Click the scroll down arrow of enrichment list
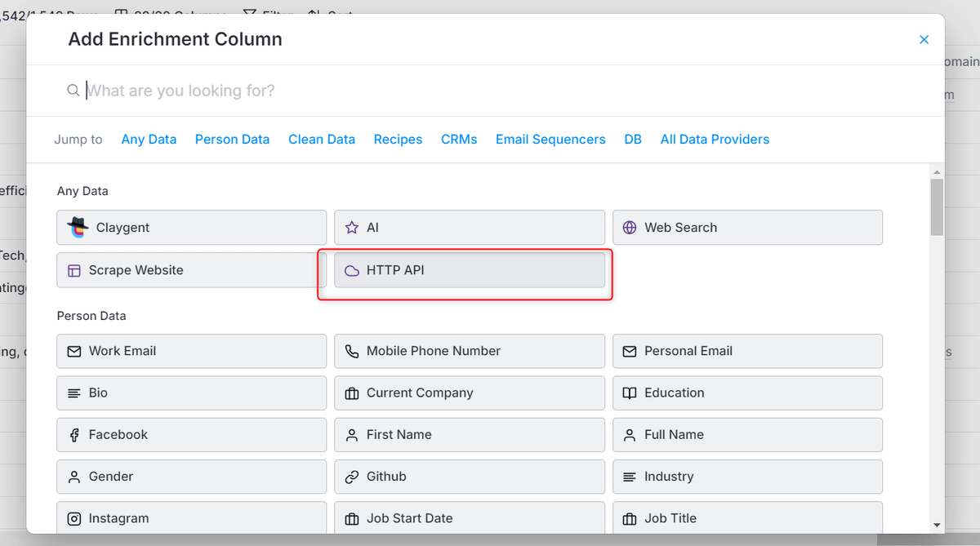The width and height of the screenshot is (980, 546). tap(937, 525)
